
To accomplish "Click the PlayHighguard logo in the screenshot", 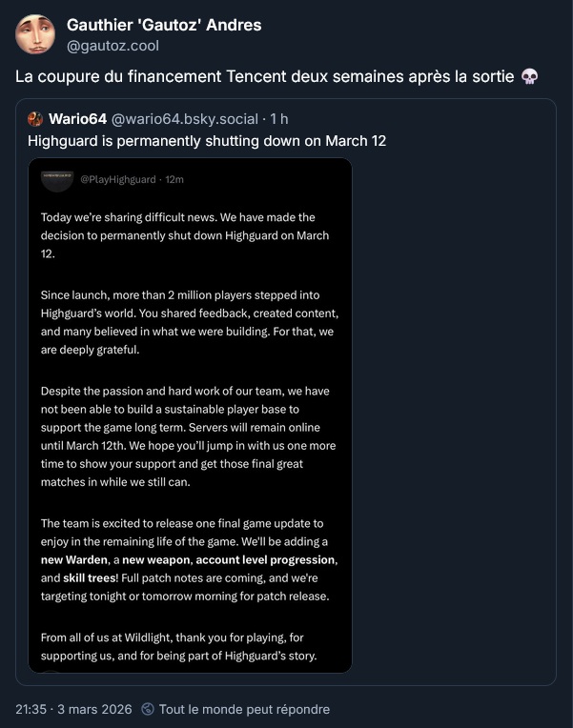I will (x=57, y=178).
